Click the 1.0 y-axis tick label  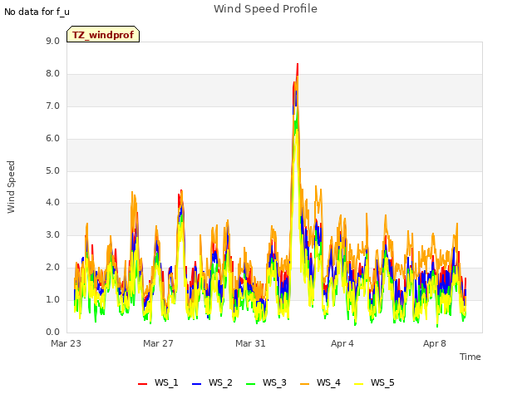(53, 299)
